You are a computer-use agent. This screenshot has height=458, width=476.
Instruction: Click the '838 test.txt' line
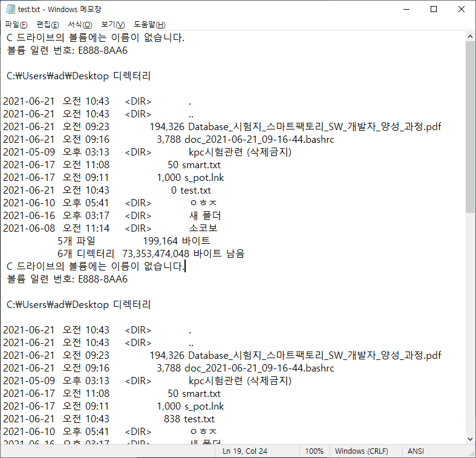(x=109, y=419)
